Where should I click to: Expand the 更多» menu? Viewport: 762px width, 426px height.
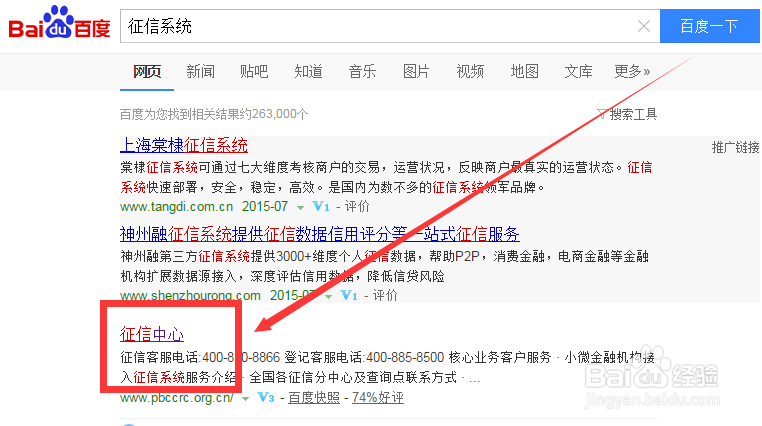pos(632,71)
